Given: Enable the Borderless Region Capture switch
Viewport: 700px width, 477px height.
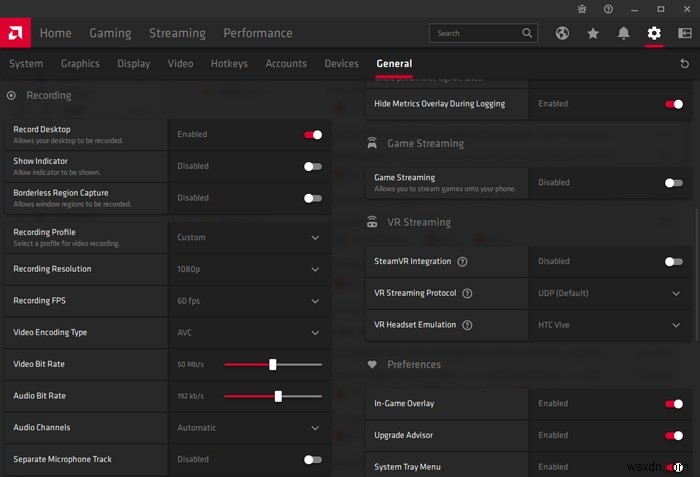Looking at the screenshot, I should 313,198.
